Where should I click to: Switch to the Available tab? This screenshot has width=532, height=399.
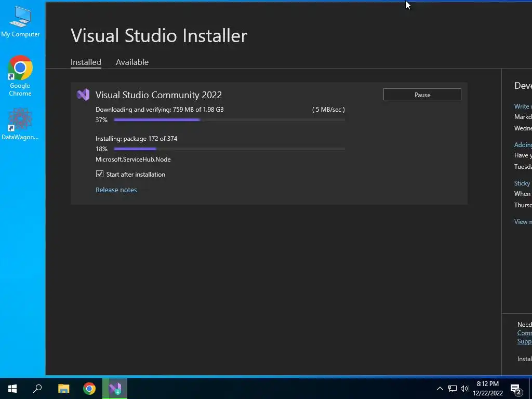132,62
